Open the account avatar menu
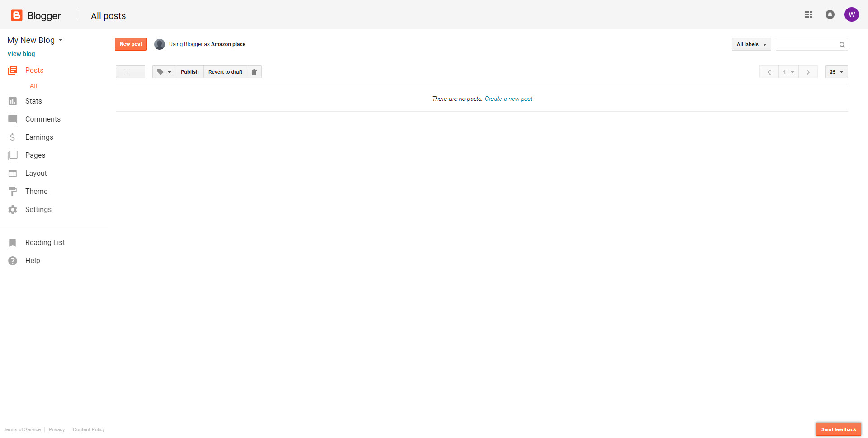Viewport: 868px width, 438px height. [851, 15]
